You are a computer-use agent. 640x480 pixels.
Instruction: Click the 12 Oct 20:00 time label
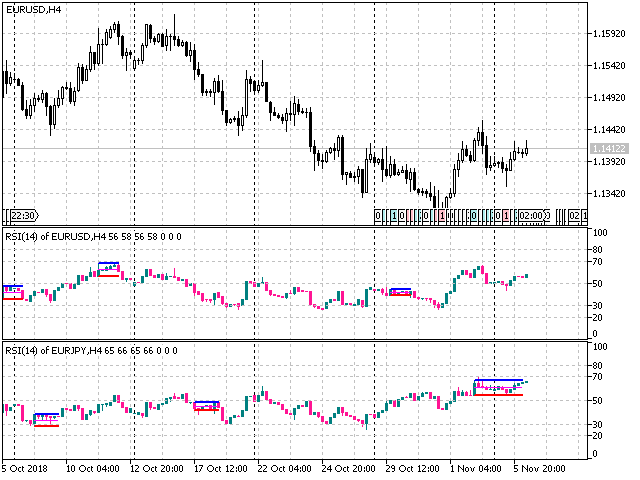point(157,468)
